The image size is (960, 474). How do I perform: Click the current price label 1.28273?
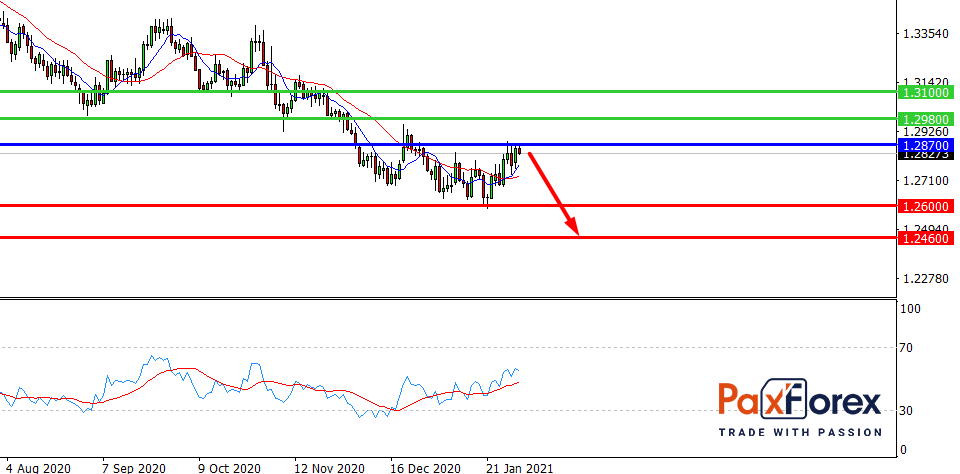pyautogui.click(x=926, y=156)
